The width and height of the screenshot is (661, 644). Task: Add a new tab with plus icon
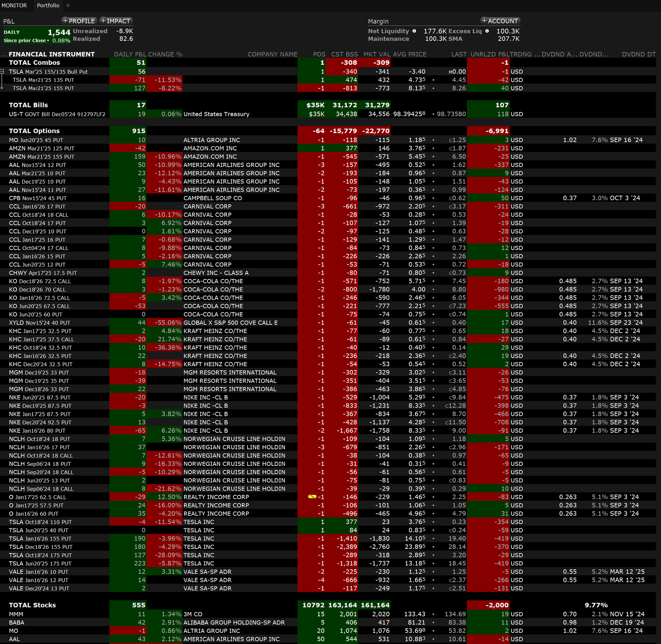tap(68, 5)
